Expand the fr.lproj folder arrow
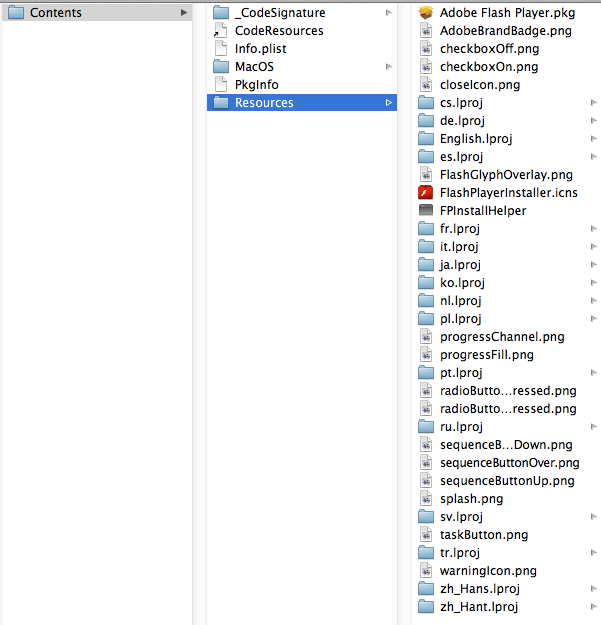601x625 pixels. [x=594, y=229]
